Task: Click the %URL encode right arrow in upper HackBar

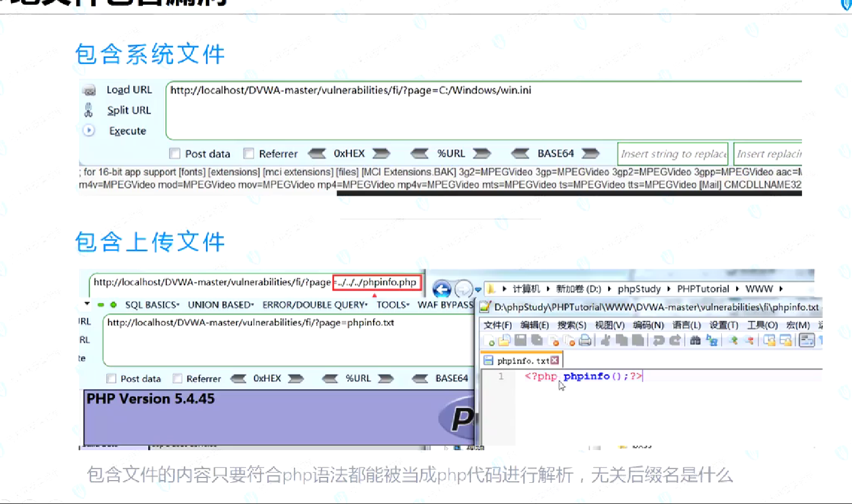Action: 482,153
